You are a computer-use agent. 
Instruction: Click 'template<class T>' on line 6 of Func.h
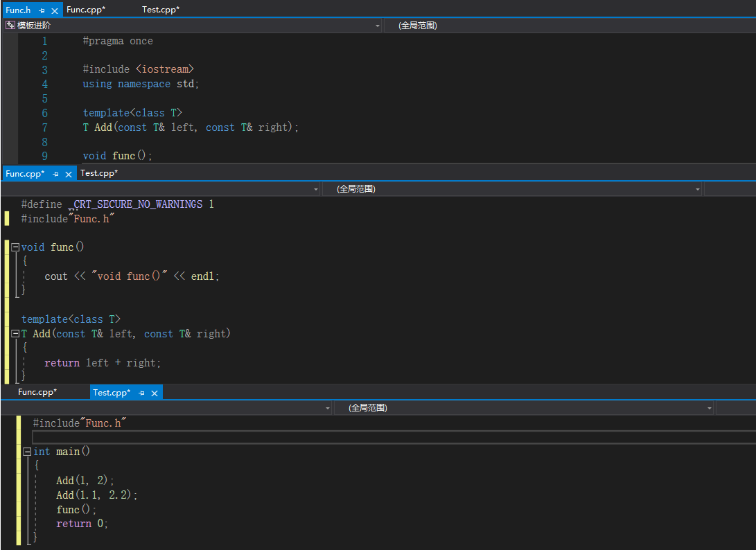point(132,113)
